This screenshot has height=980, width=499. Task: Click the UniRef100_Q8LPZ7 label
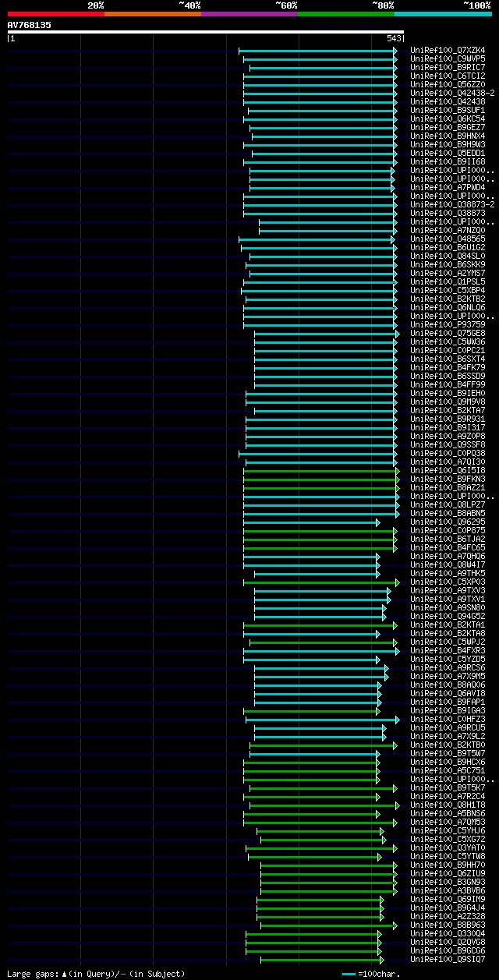pos(448,504)
